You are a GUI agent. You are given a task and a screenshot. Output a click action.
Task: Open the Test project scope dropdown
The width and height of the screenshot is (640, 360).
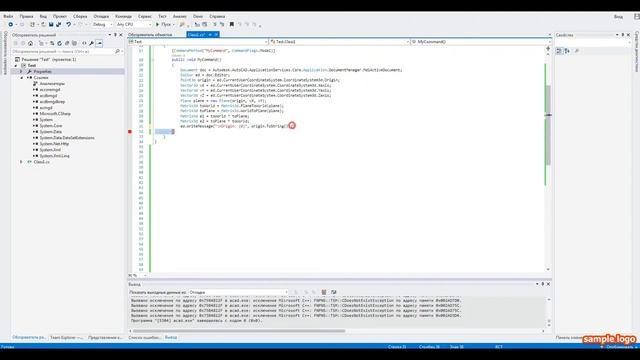[x=198, y=42]
